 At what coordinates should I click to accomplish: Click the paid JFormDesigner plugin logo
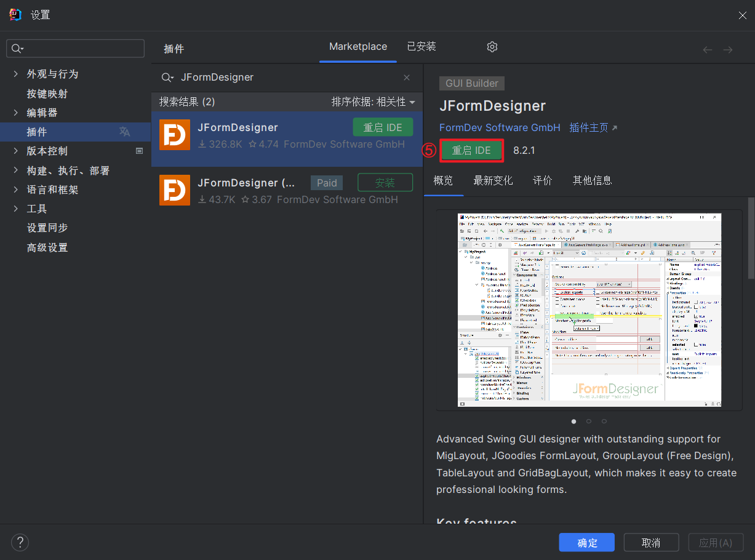(175, 190)
